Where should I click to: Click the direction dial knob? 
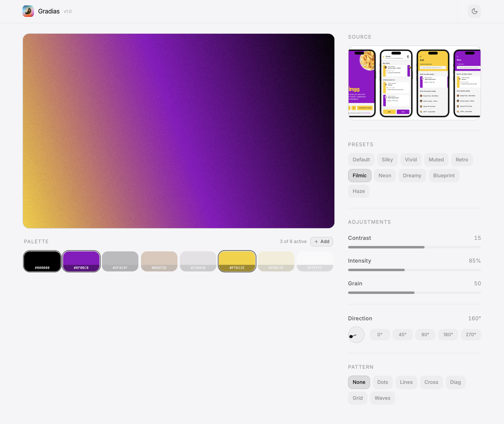(351, 336)
